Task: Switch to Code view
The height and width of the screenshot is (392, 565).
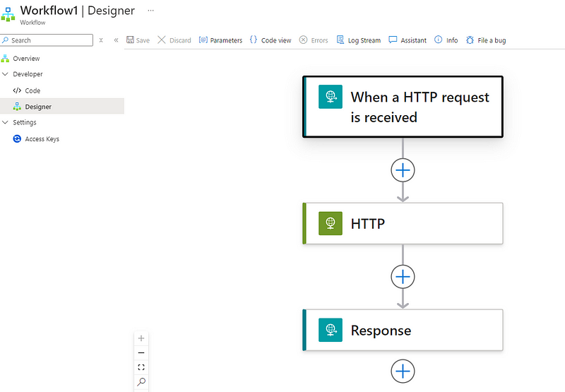Action: point(270,40)
